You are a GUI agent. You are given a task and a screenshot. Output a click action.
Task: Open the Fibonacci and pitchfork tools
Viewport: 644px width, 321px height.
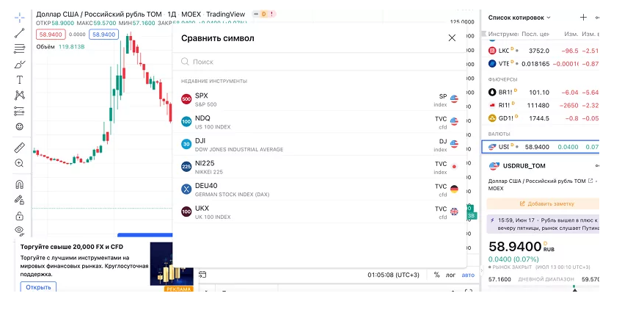[19, 48]
